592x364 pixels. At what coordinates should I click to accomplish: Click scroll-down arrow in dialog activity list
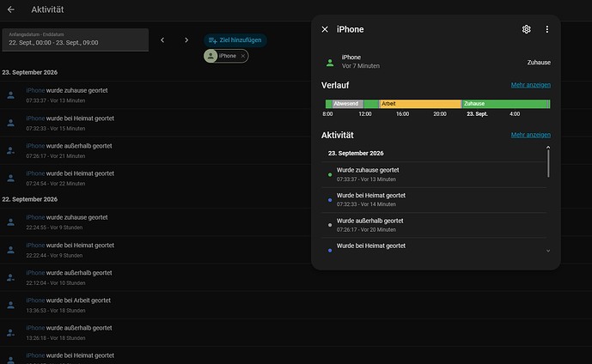548,251
